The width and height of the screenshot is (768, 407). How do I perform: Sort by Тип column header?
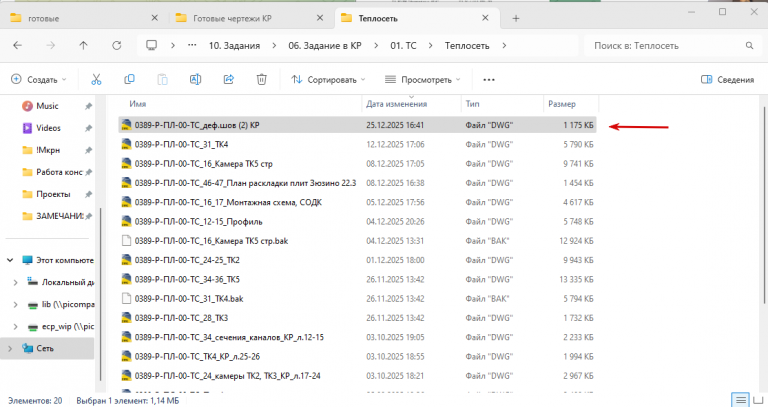click(472, 104)
